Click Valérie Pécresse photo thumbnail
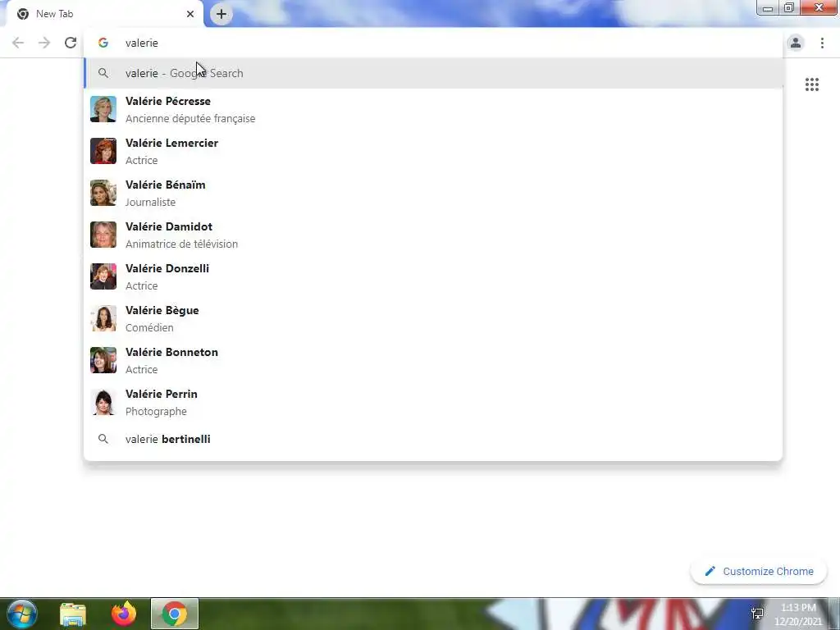The height and width of the screenshot is (630, 840). pos(103,109)
